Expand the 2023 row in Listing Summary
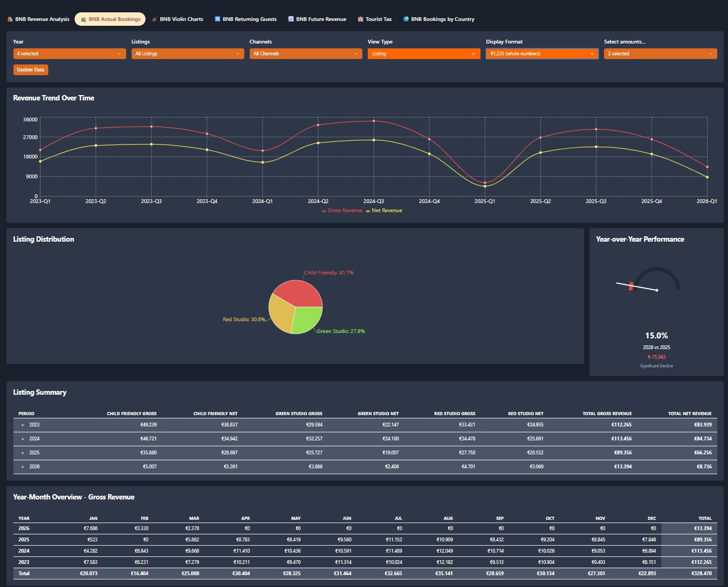 click(23, 425)
